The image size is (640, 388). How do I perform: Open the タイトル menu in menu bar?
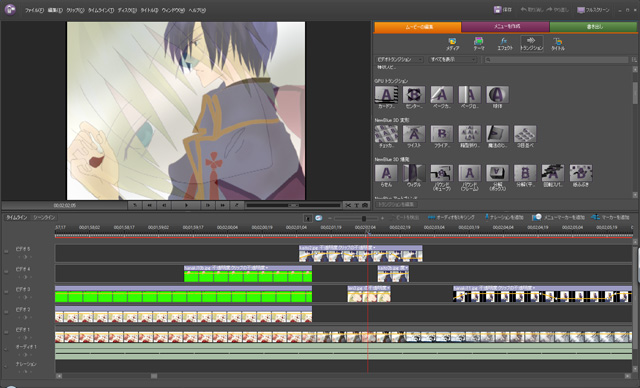coord(149,10)
